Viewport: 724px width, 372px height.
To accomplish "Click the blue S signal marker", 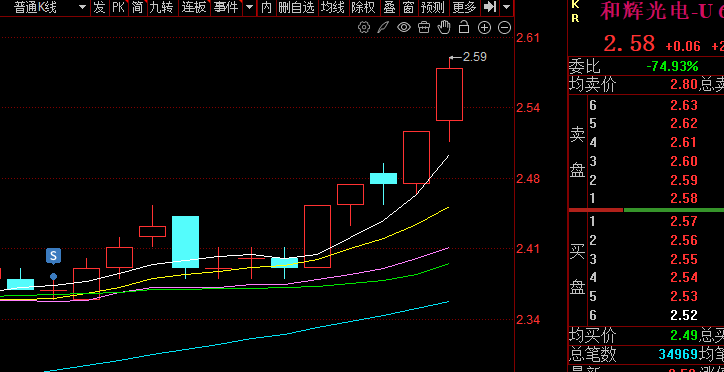I will tap(54, 255).
